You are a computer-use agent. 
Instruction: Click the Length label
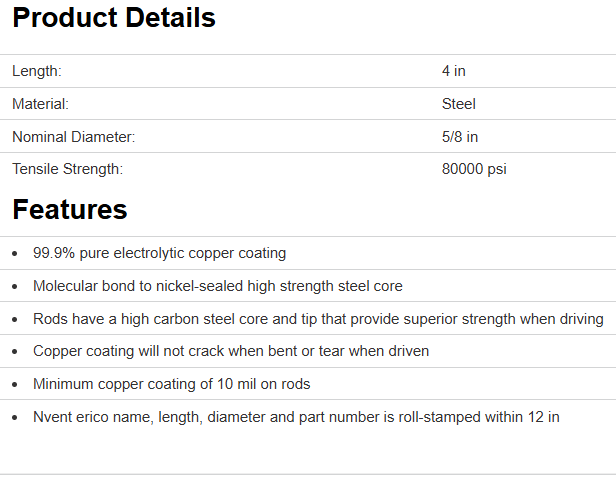tap(37, 71)
